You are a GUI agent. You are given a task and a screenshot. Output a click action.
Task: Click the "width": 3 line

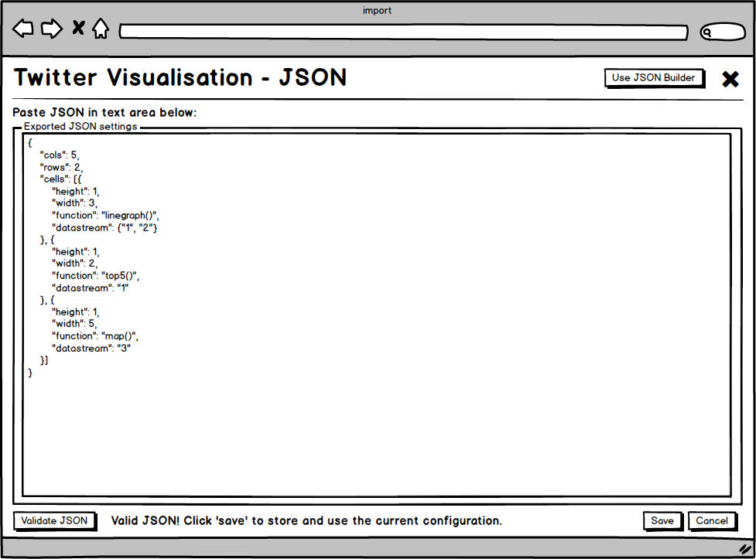75,203
